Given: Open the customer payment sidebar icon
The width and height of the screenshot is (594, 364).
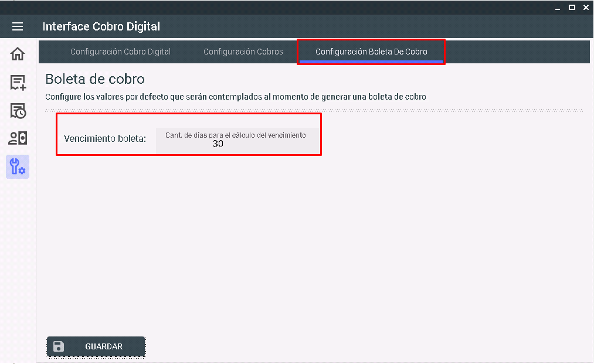Looking at the screenshot, I should pos(18,138).
